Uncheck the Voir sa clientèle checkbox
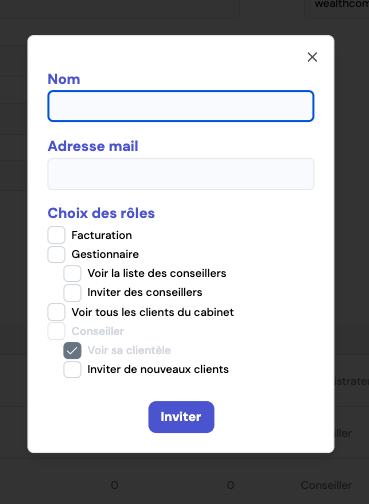The height and width of the screenshot is (504, 369). pos(72,350)
